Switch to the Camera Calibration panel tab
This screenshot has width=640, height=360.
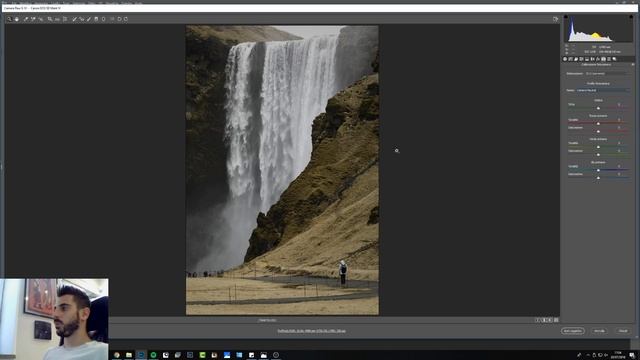[x=603, y=59]
